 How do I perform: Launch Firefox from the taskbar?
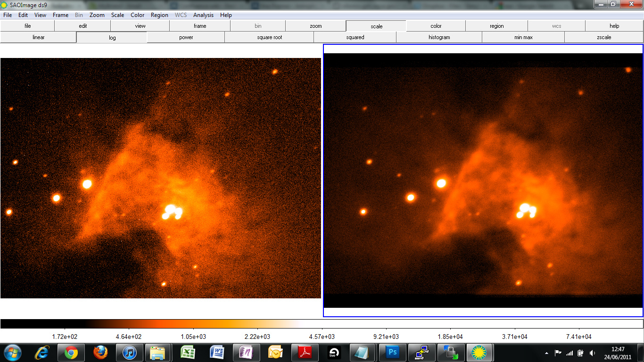(100, 353)
